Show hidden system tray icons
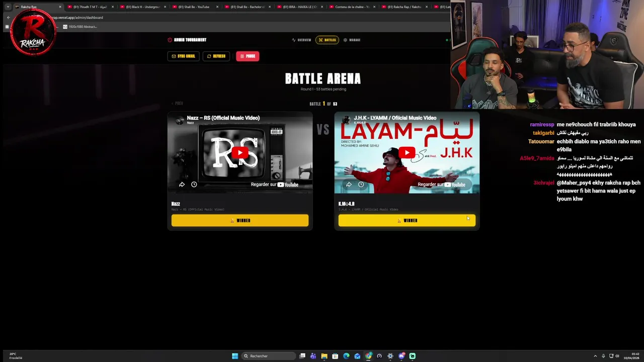The height and width of the screenshot is (362, 644). pos(595,356)
